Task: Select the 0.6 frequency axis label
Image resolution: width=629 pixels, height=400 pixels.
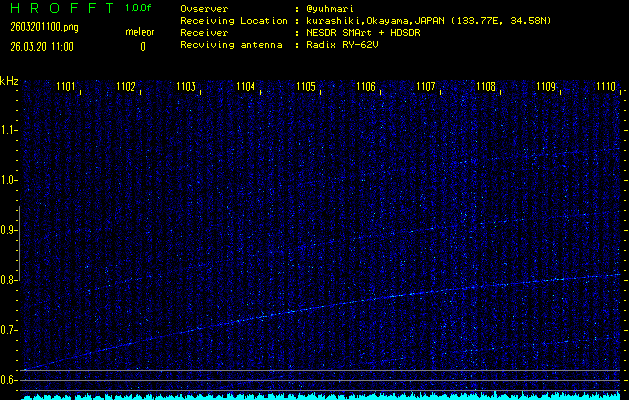Action: pyautogui.click(x=9, y=380)
